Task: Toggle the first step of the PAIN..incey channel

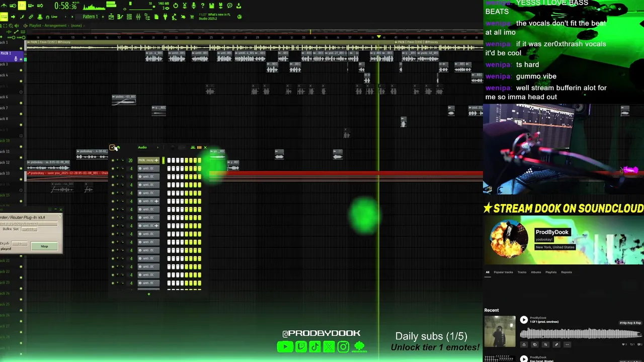Action: tap(169, 160)
